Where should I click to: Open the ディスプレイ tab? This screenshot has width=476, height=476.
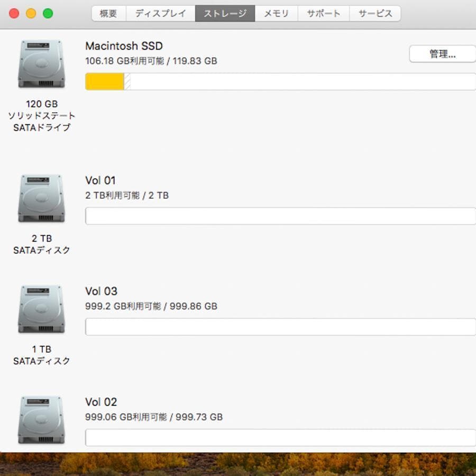160,14
